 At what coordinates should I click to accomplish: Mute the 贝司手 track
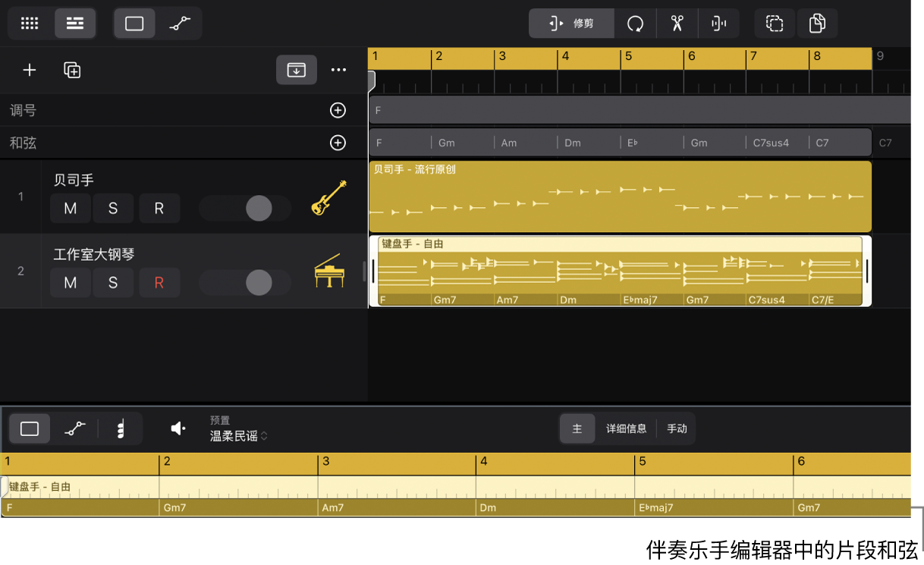pyautogui.click(x=71, y=209)
